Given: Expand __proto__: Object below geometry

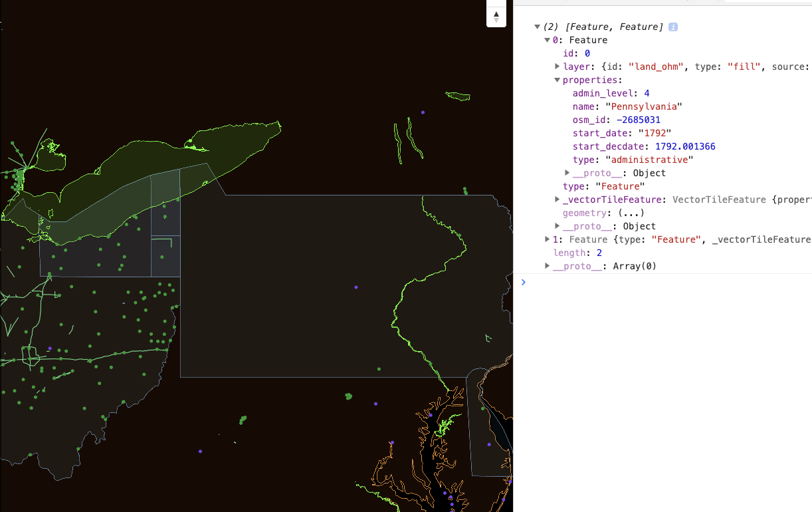Looking at the screenshot, I should coord(557,226).
